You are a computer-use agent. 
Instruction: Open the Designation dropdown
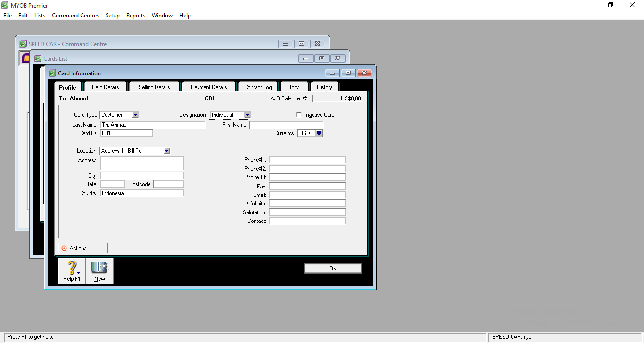248,114
